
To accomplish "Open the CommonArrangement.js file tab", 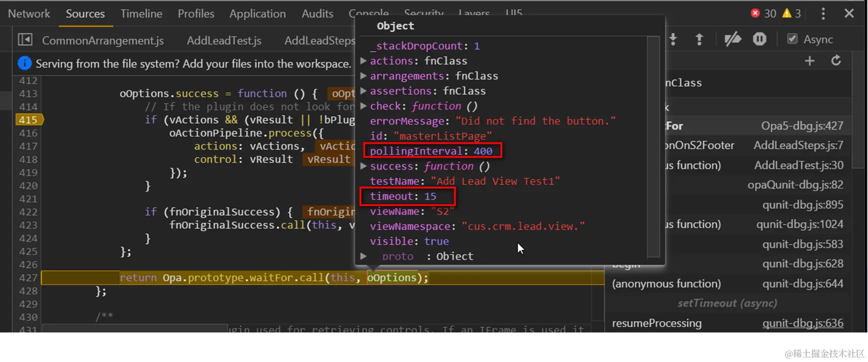I will [103, 41].
